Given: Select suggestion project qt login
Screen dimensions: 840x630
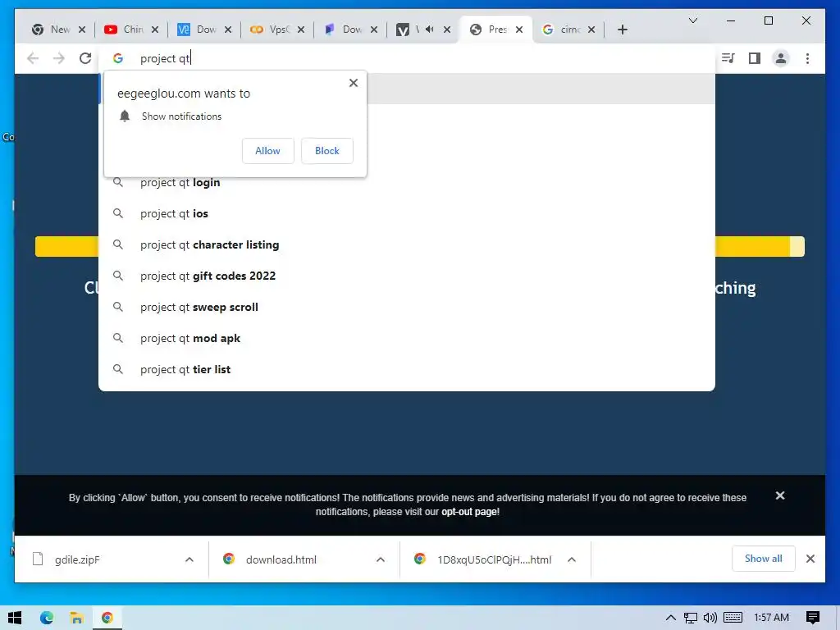Looking at the screenshot, I should [407, 183].
